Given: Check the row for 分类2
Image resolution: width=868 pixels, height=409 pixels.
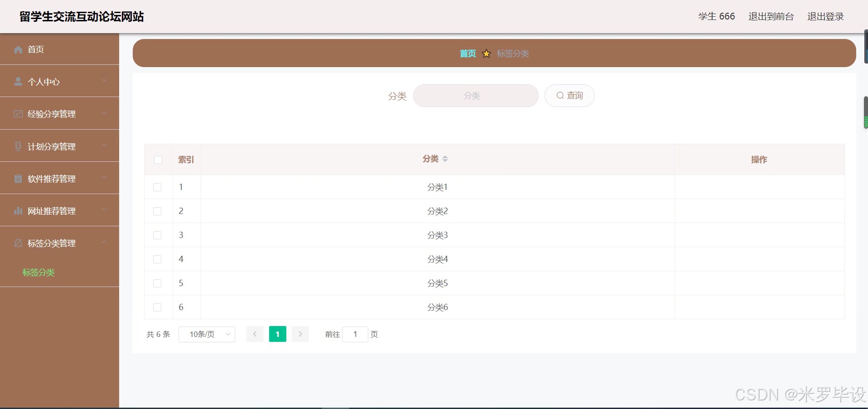Looking at the screenshot, I should click(157, 211).
